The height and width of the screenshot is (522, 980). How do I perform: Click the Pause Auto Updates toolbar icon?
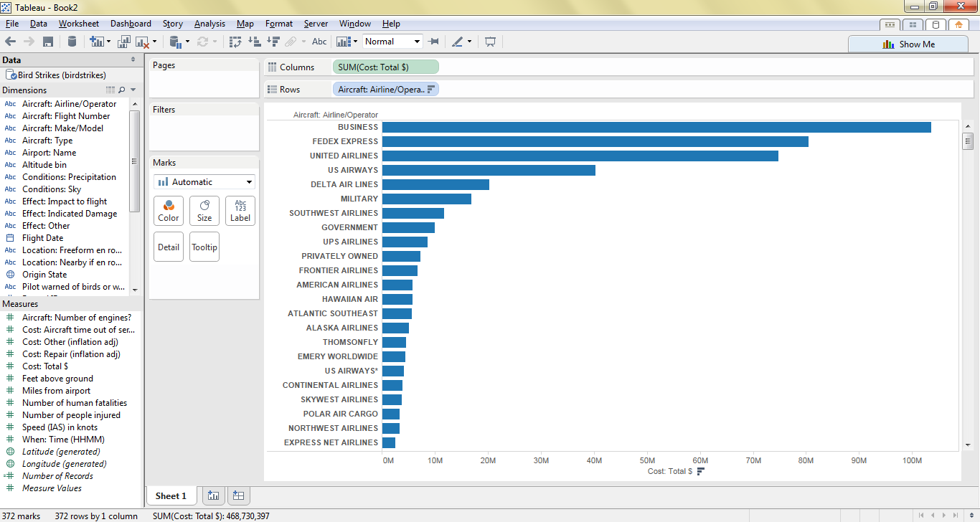[x=176, y=42]
